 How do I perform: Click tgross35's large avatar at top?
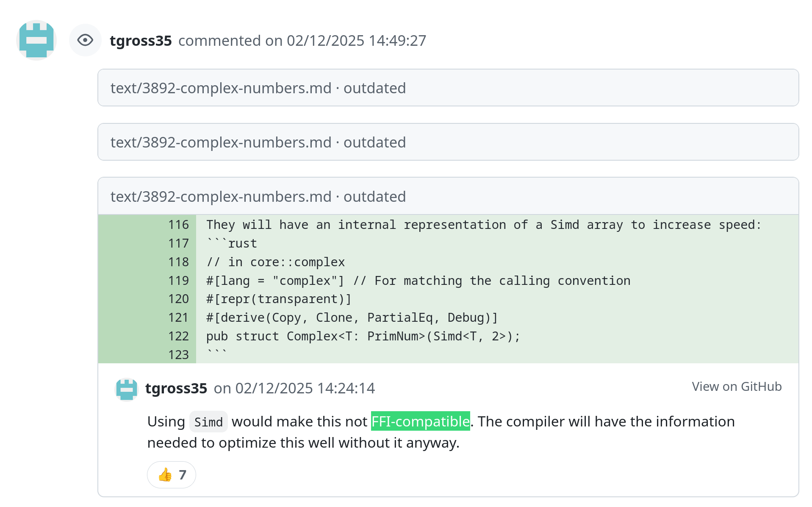[x=36, y=40]
